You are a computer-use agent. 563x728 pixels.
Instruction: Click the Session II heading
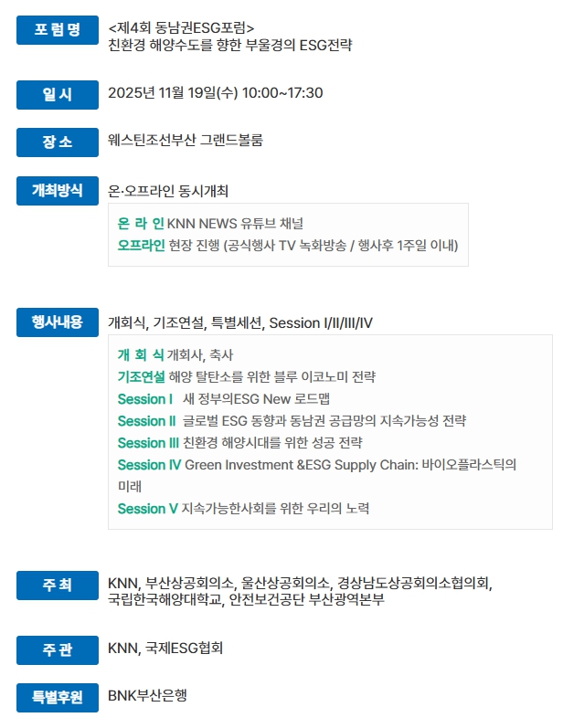click(x=146, y=421)
